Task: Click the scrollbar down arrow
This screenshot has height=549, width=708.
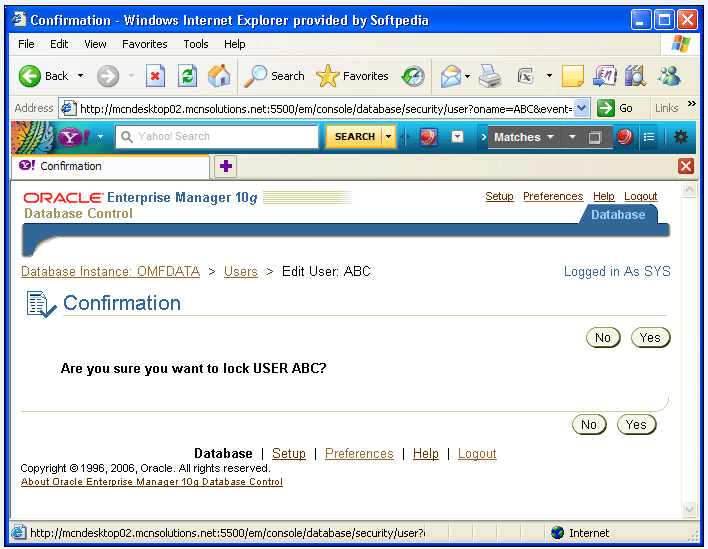Action: [x=689, y=509]
